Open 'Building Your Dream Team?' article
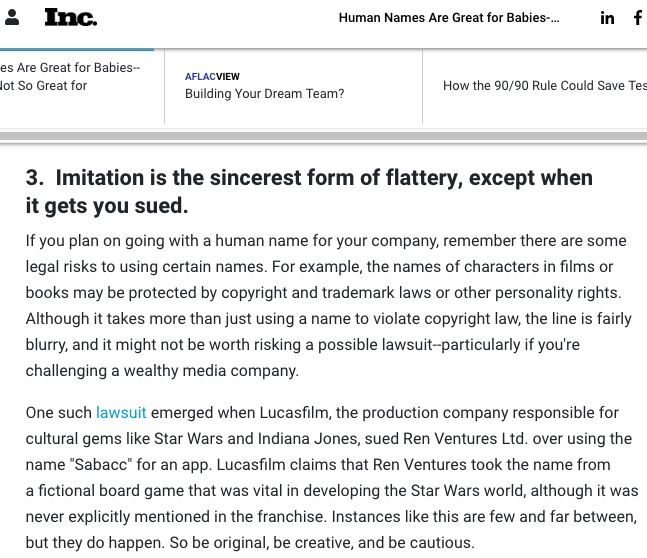This screenshot has height=558, width=647. 264,94
